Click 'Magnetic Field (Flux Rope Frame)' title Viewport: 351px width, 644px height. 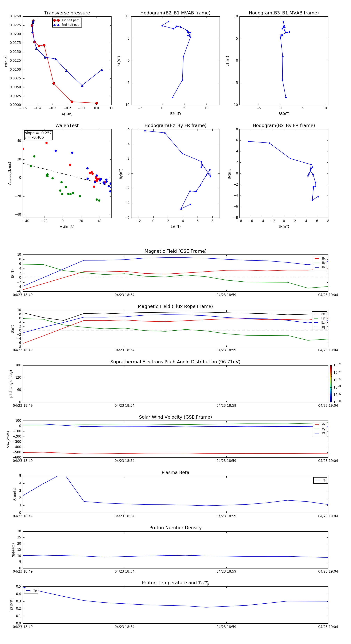[x=175, y=307]
